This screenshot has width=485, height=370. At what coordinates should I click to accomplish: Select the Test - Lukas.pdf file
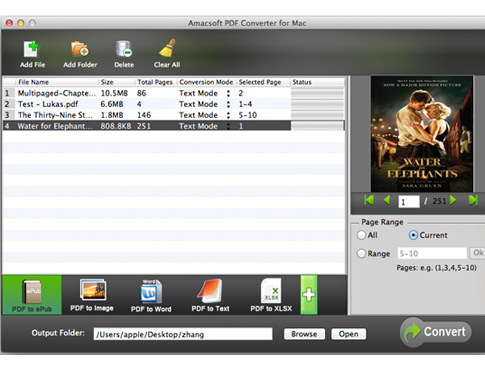[173, 104]
